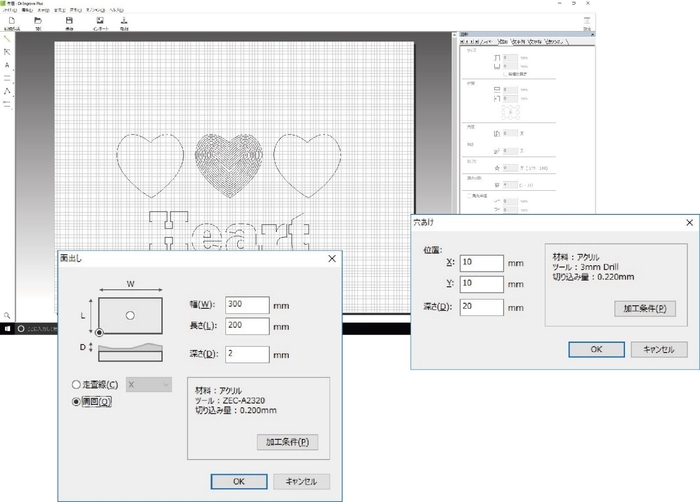
Task: Select the 走査線(C) radio button
Action: (76, 384)
